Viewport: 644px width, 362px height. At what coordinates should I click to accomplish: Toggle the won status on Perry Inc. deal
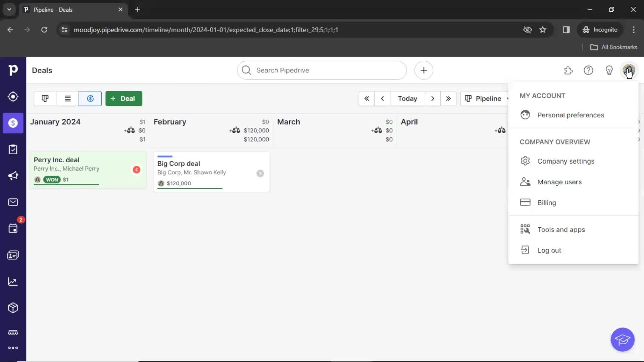52,179
